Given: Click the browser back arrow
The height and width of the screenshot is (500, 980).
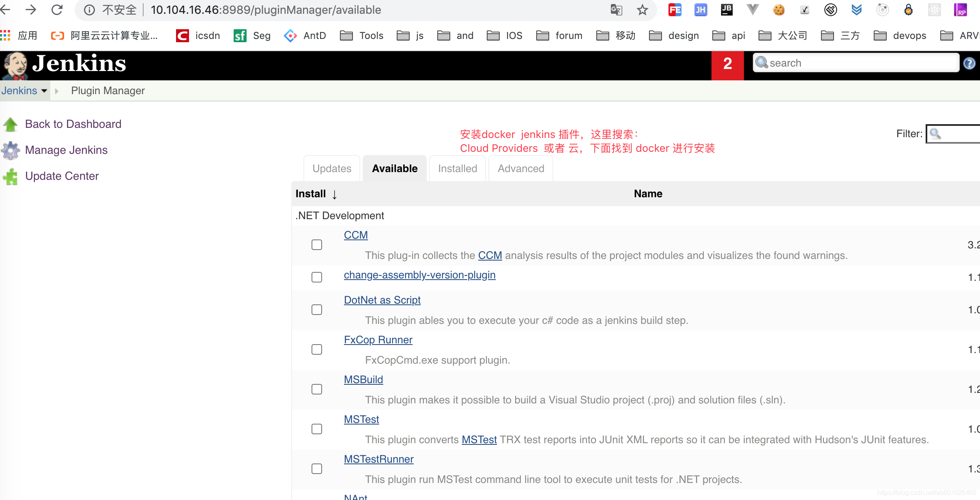Looking at the screenshot, I should coord(6,10).
